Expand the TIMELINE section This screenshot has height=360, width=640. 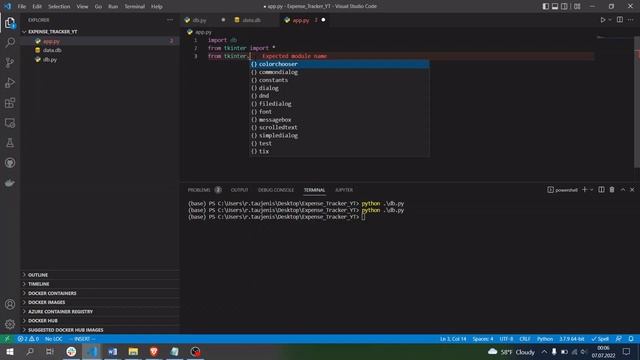(x=38, y=284)
